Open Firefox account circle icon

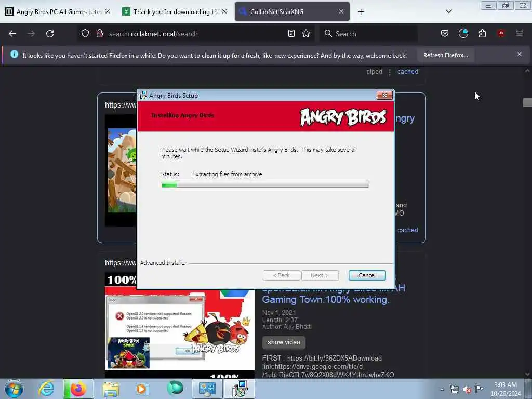(463, 34)
